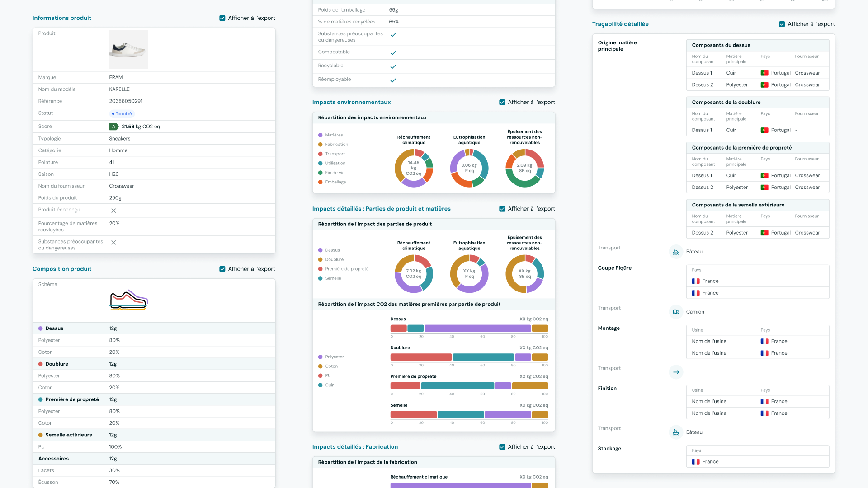Click the 'Informations produit' section title
Viewport: 868px width, 488px height.
point(62,18)
